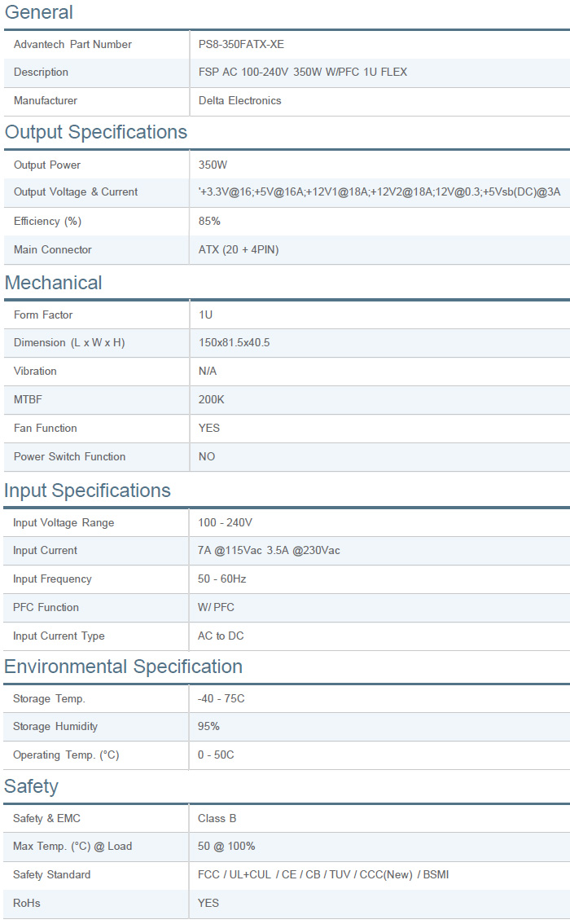This screenshot has height=924, width=570.
Task: Click the General section heading
Action: 39,12
